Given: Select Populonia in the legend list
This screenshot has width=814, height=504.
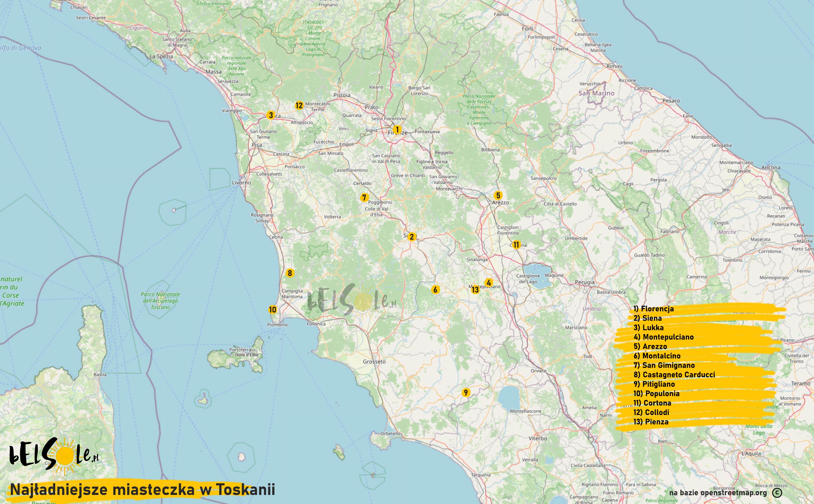Looking at the screenshot, I should click(656, 394).
